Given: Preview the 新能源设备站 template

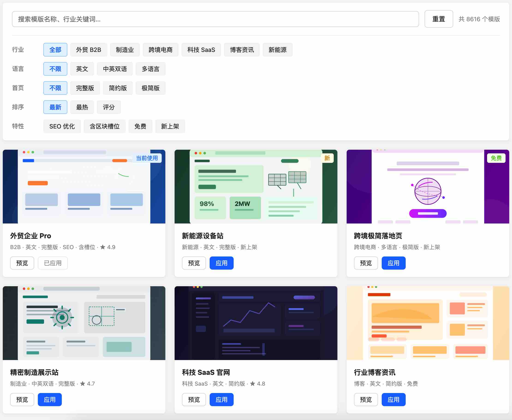Looking at the screenshot, I should (194, 263).
